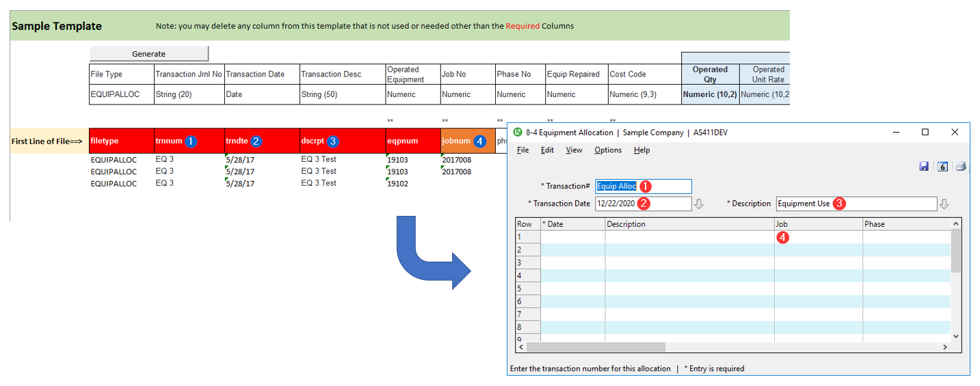980x386 pixels.
Task: Click the calendar '6' toolbar icon
Action: pos(942,166)
